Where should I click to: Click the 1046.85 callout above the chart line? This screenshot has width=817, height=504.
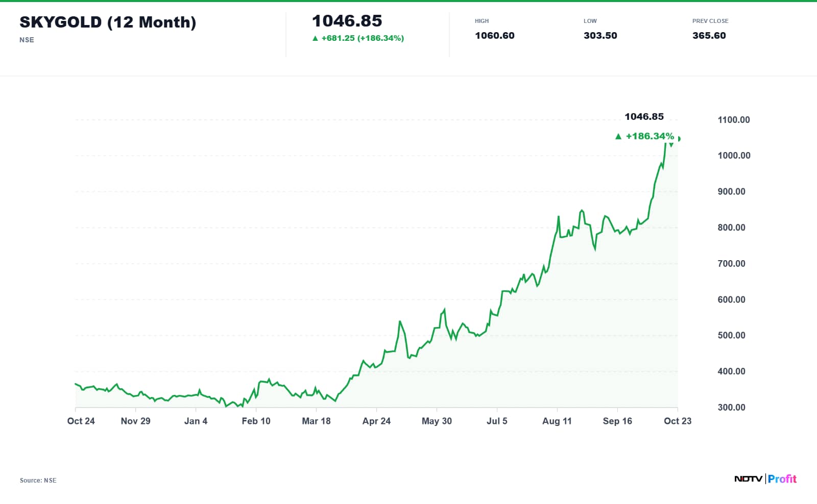[644, 117]
